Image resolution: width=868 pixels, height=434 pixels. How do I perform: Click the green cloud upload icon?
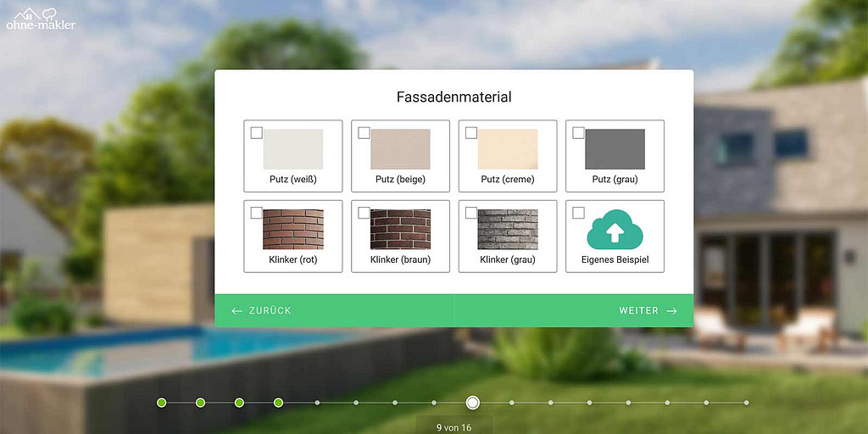pos(615,229)
